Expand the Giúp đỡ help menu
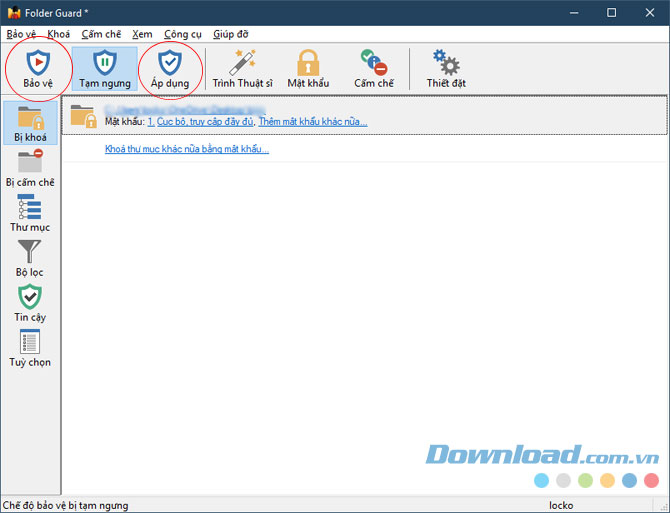Viewport: 670px width, 513px height. pyautogui.click(x=231, y=34)
